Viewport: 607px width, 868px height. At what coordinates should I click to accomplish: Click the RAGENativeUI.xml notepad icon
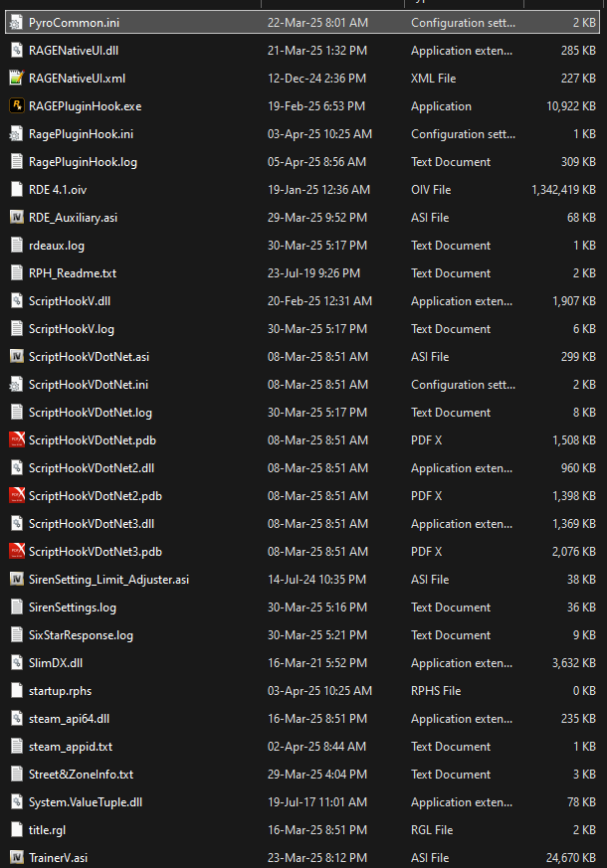(17, 79)
